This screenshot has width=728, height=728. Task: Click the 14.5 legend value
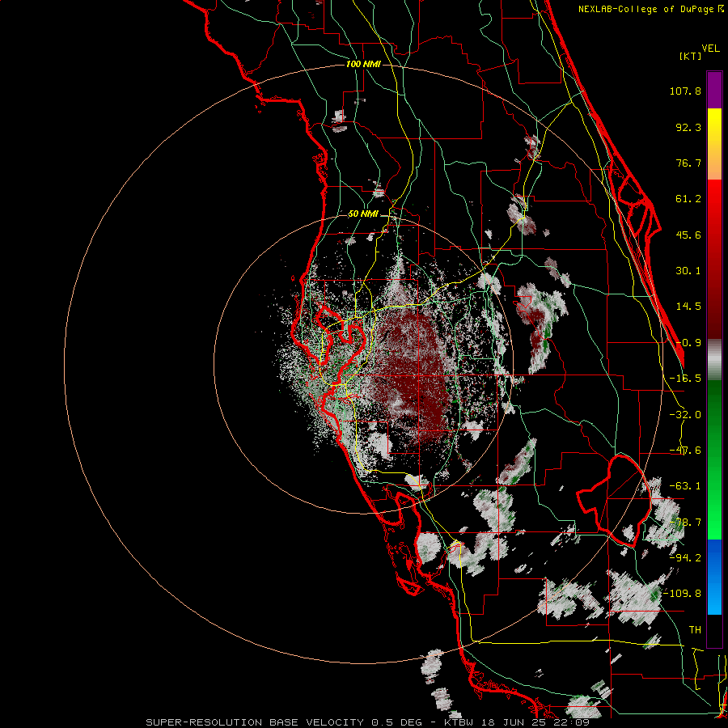coord(688,307)
